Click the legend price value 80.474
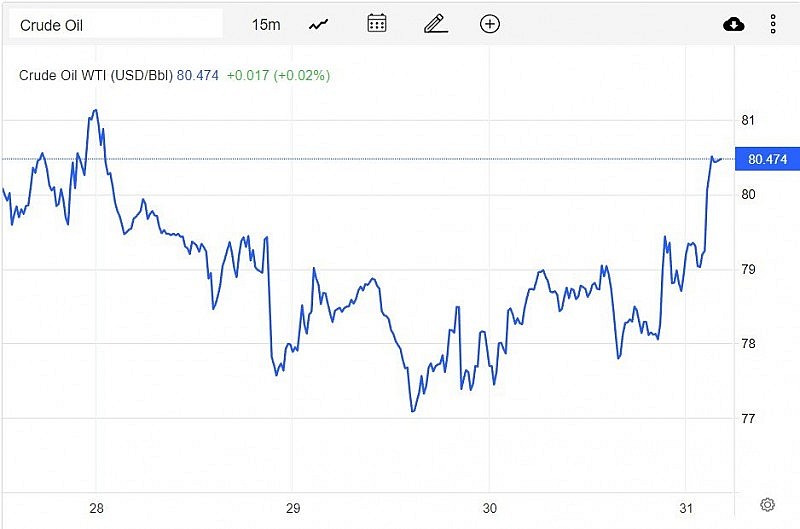The width and height of the screenshot is (800, 529). click(198, 75)
